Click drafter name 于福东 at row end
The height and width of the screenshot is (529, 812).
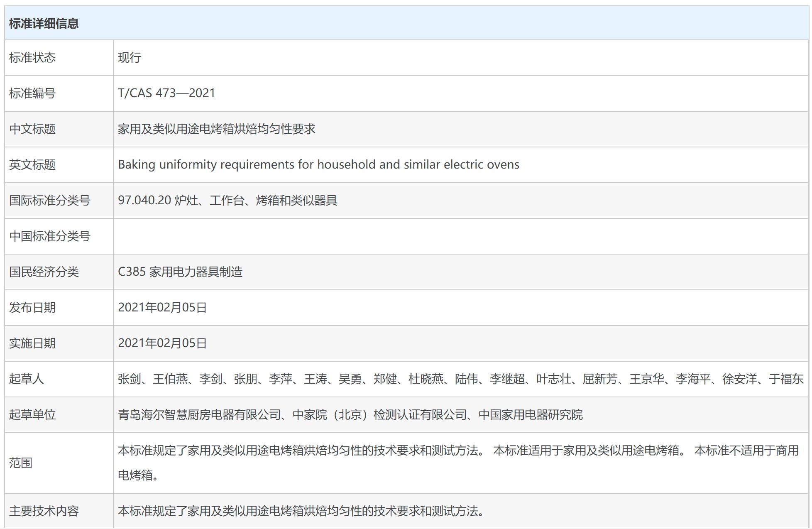[786, 379]
